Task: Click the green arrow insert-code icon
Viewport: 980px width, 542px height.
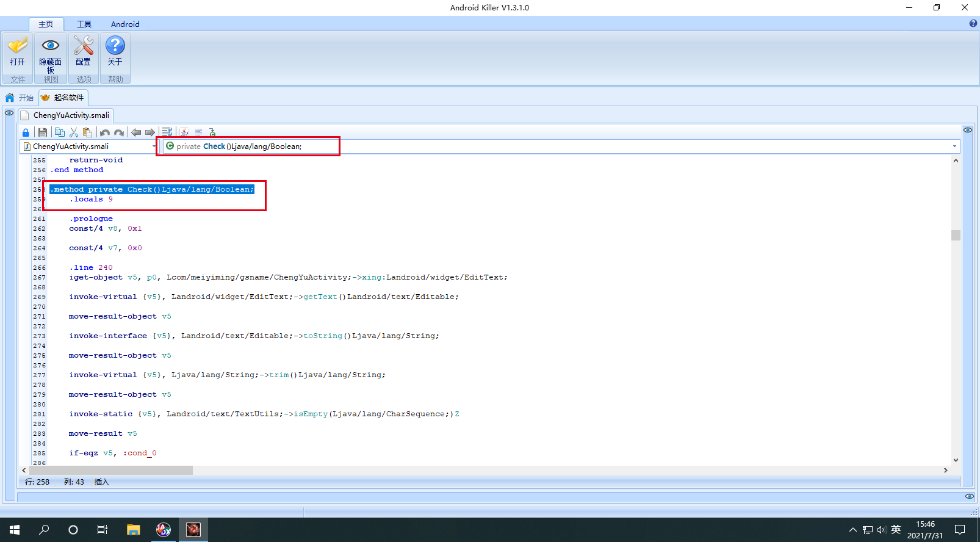Action: click(212, 132)
